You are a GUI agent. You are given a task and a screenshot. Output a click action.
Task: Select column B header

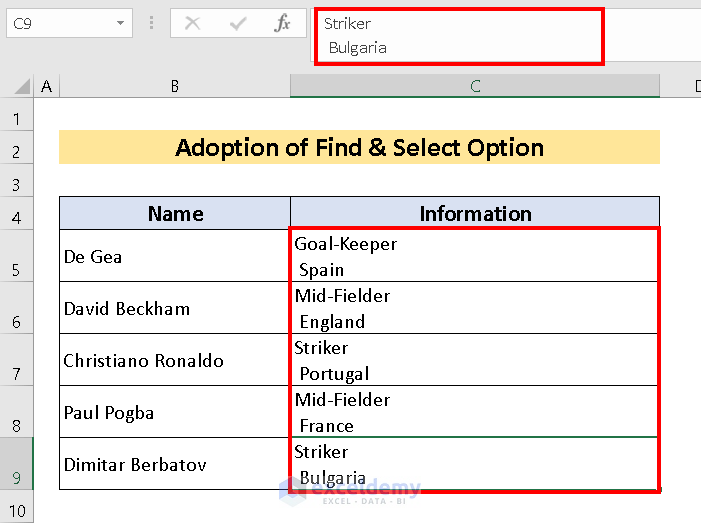[174, 87]
